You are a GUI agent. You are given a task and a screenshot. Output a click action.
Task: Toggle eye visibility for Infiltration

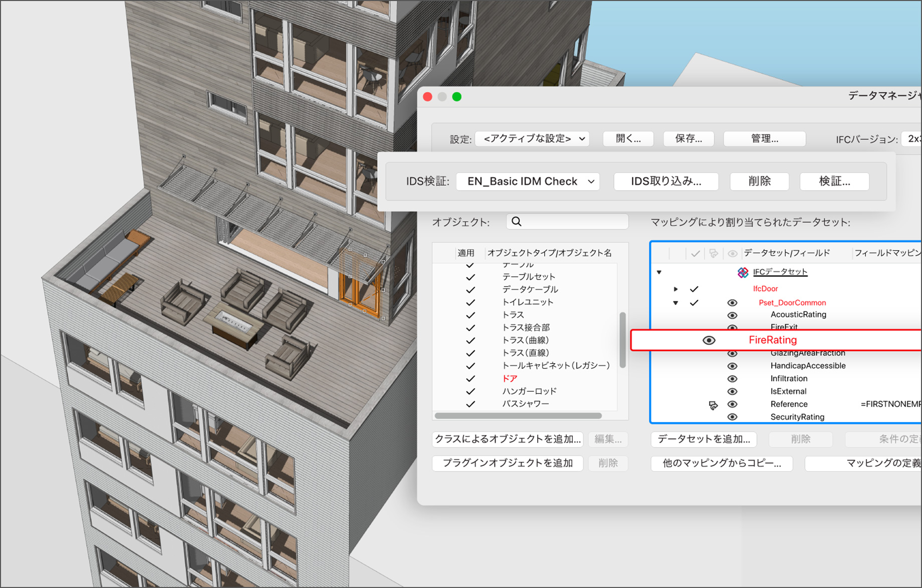tap(732, 379)
